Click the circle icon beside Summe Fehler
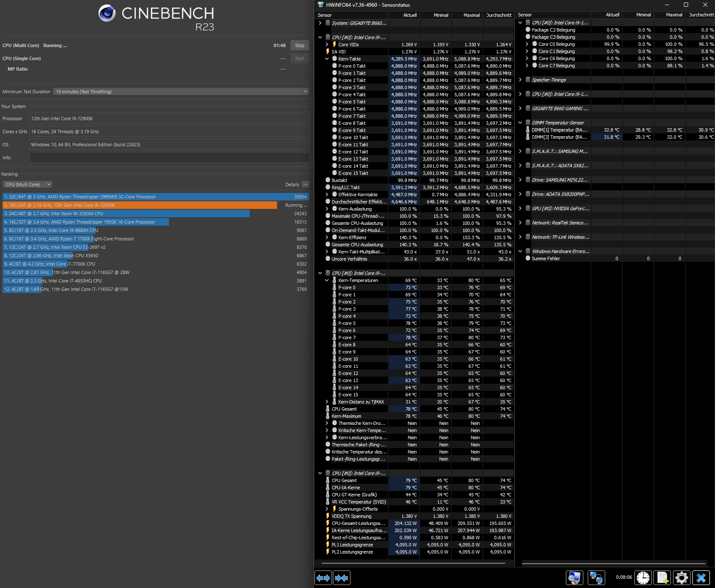 pos(528,258)
